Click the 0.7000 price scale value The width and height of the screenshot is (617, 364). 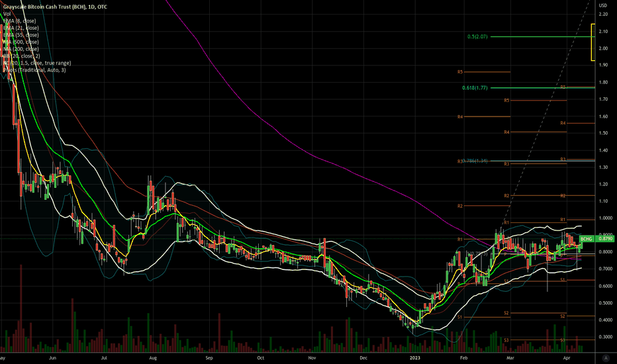[605, 269]
